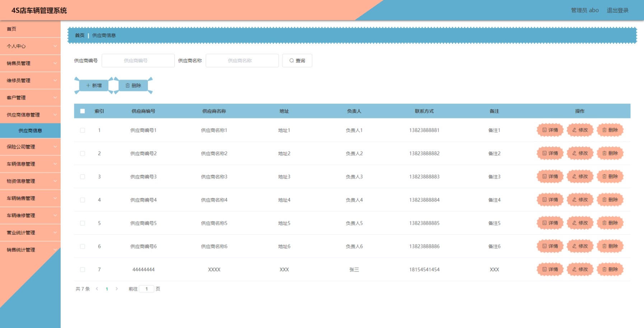Check the checkbox for row 7
Image resolution: width=644 pixels, height=328 pixels.
[x=83, y=270]
